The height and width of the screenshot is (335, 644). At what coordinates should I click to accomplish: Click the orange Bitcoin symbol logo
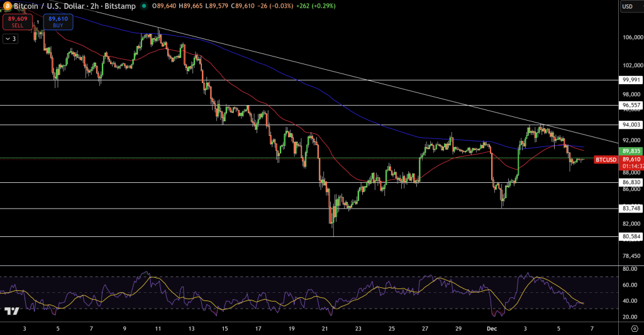7,6
